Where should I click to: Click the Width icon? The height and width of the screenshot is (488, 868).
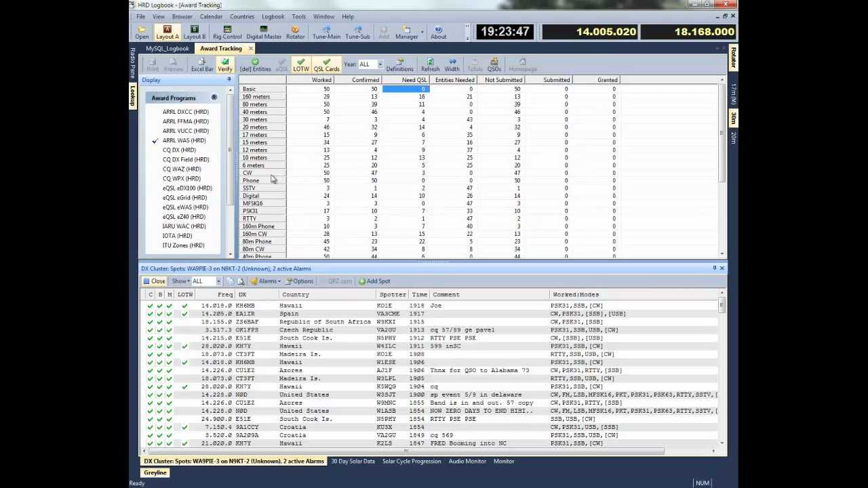click(x=452, y=65)
